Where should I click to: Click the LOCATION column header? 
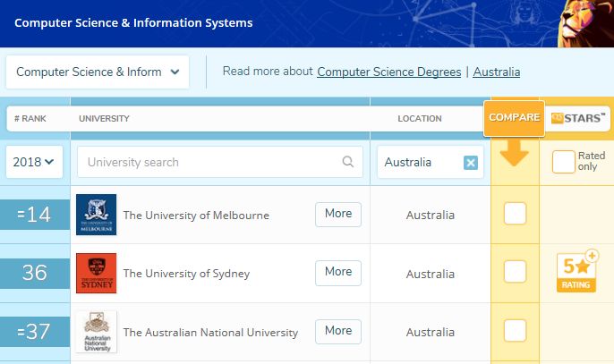[420, 119]
